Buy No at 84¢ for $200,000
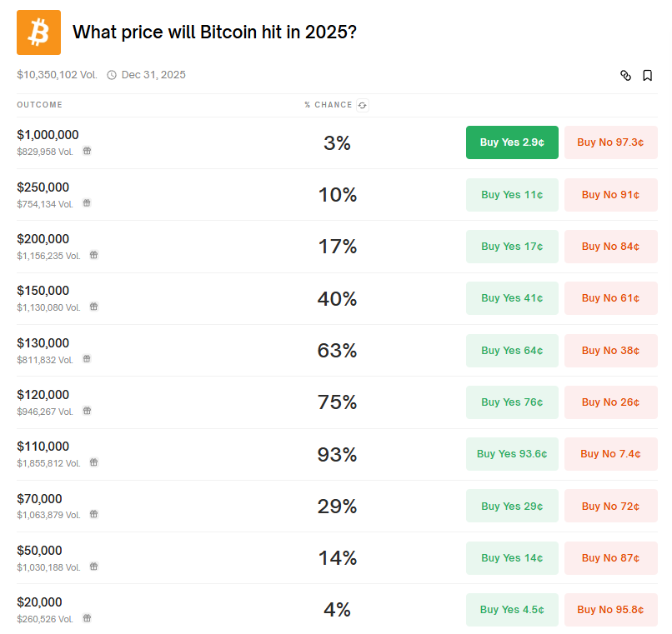The width and height of the screenshot is (672, 634). pyautogui.click(x=610, y=247)
